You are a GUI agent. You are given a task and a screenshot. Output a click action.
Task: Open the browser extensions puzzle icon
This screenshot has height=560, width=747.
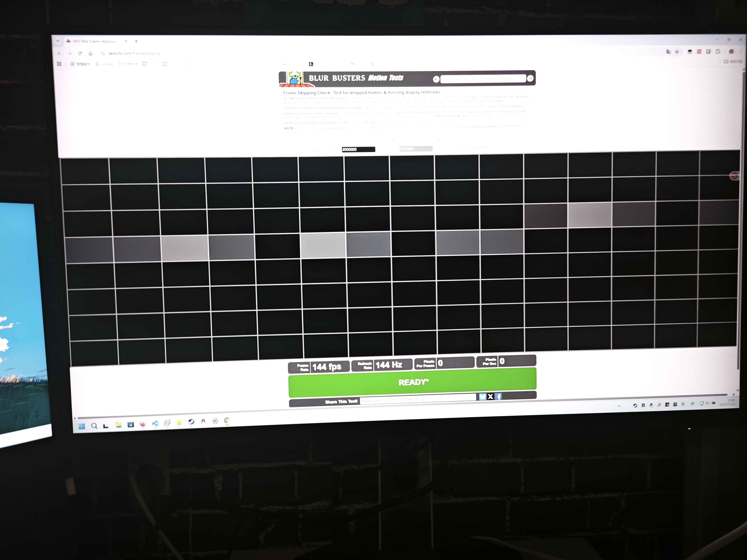(x=718, y=52)
